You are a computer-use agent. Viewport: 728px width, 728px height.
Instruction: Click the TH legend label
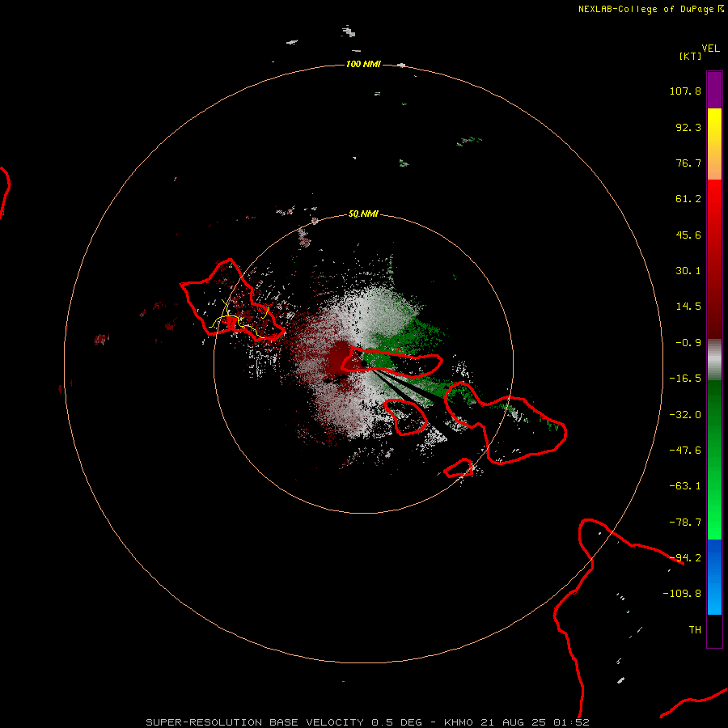(695, 630)
